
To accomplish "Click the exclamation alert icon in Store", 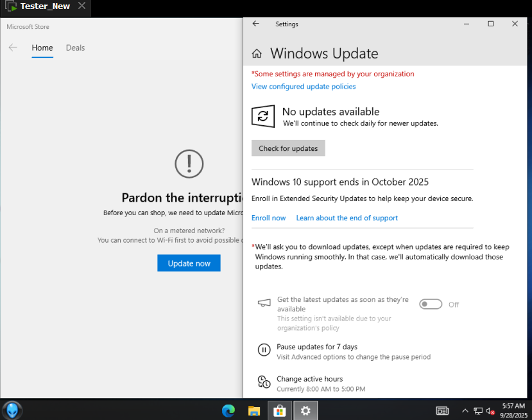I will (x=189, y=164).
